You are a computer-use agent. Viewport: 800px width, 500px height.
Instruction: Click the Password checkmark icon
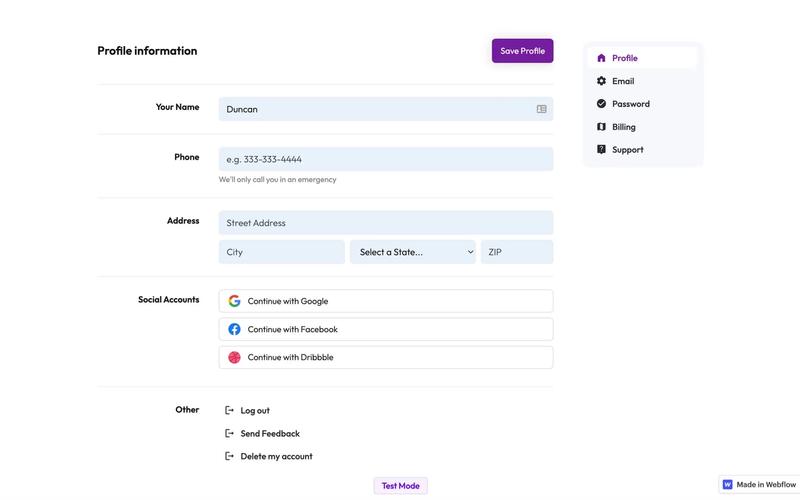coord(601,104)
